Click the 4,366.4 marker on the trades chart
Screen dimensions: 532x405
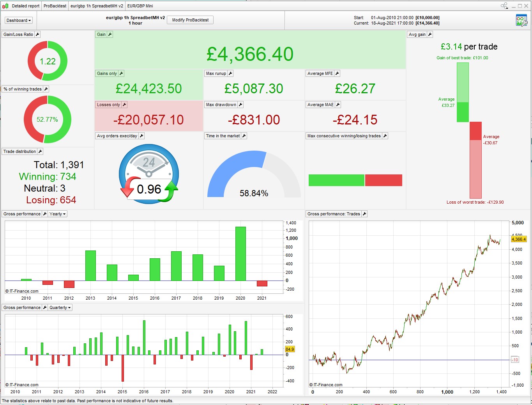[519, 239]
